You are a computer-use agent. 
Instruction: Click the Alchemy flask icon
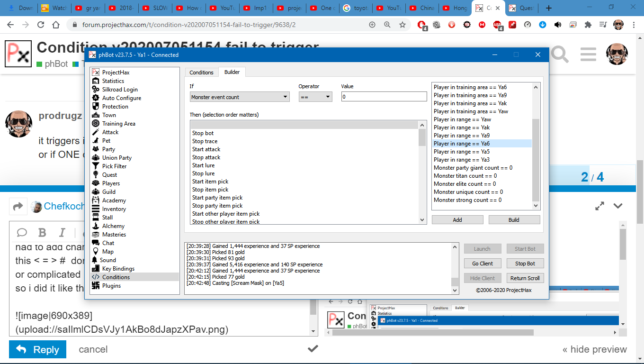(x=96, y=226)
